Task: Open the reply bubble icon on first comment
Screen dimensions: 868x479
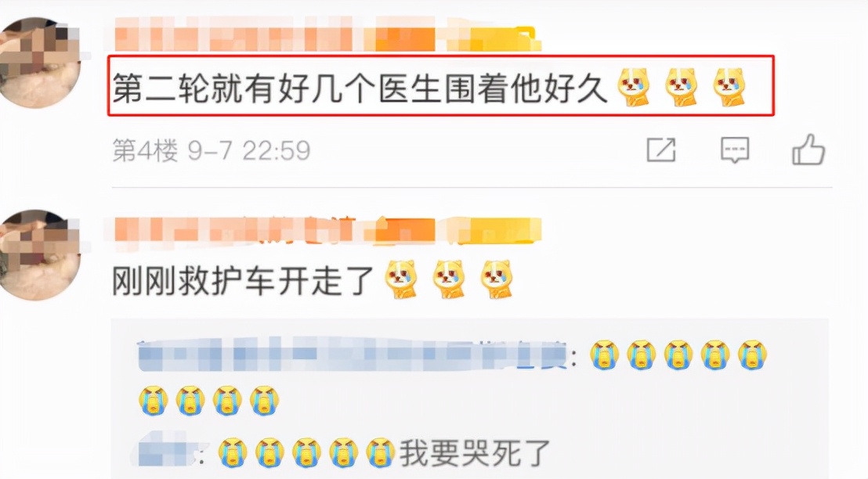Action: tap(735, 150)
